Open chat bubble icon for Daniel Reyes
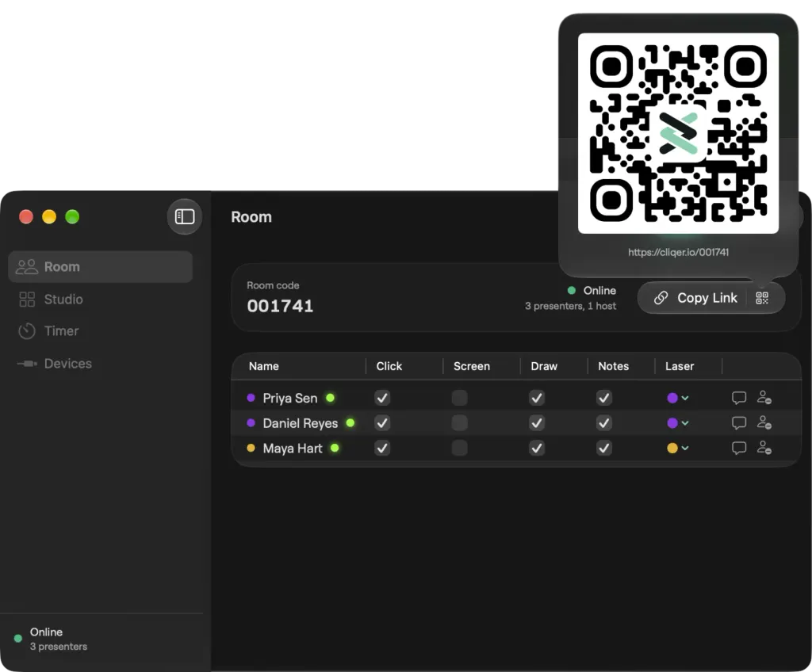The height and width of the screenshot is (672, 812). point(739,423)
